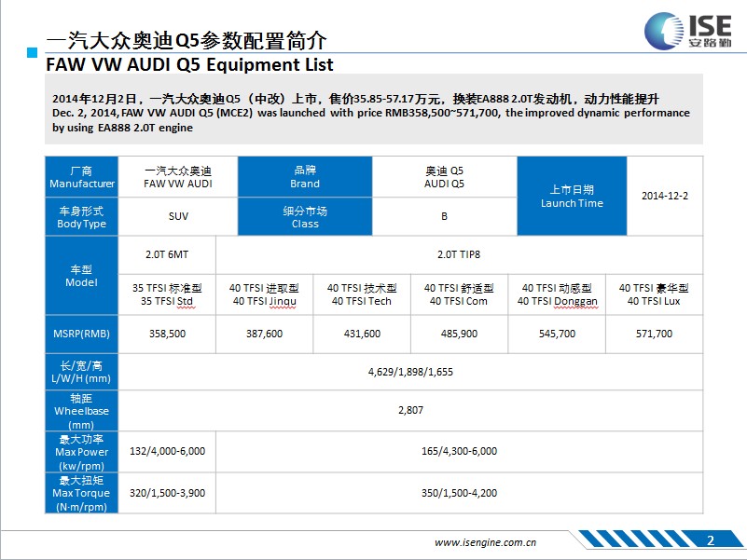Click the torque value 320/1,500-3,900
This screenshot has width=747, height=560.
tap(167, 493)
